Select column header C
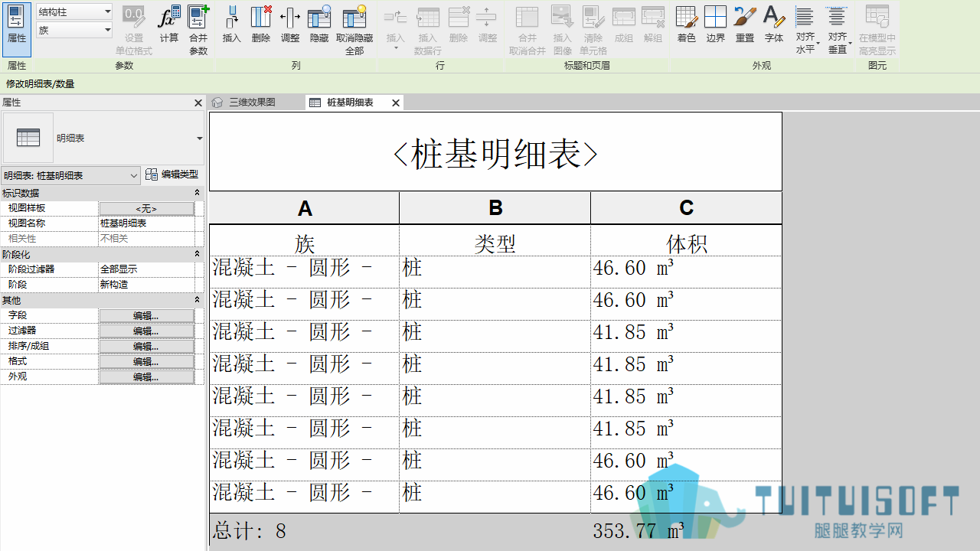Image resolution: width=980 pixels, height=551 pixels. (x=686, y=208)
